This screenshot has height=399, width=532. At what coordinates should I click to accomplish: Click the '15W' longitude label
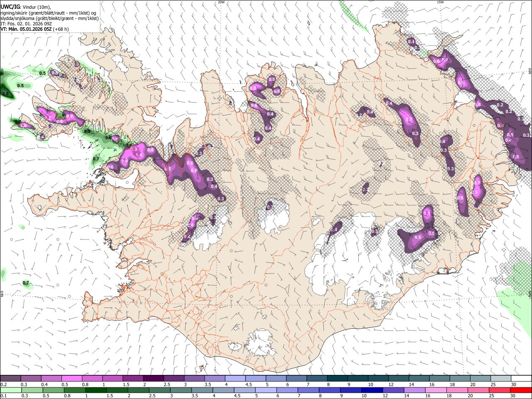coord(441,2)
